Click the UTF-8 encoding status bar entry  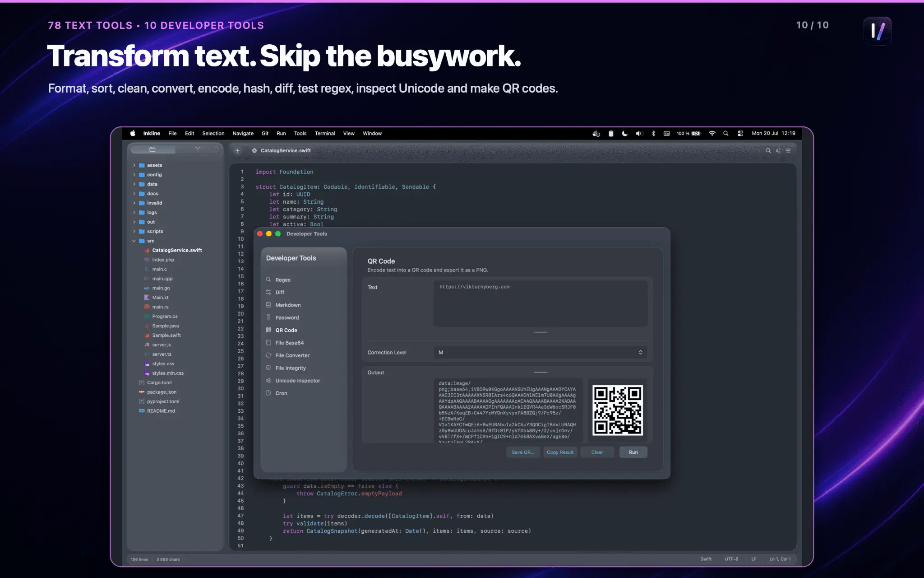[x=731, y=559]
